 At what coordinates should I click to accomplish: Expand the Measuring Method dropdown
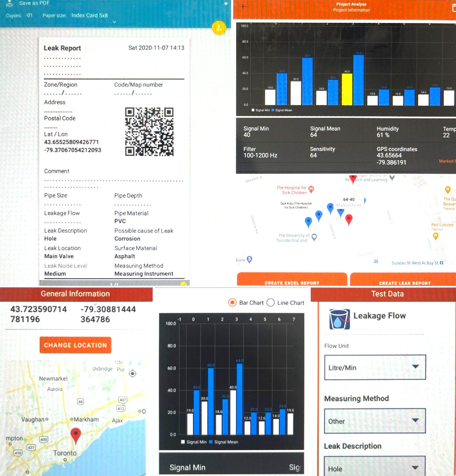click(375, 421)
